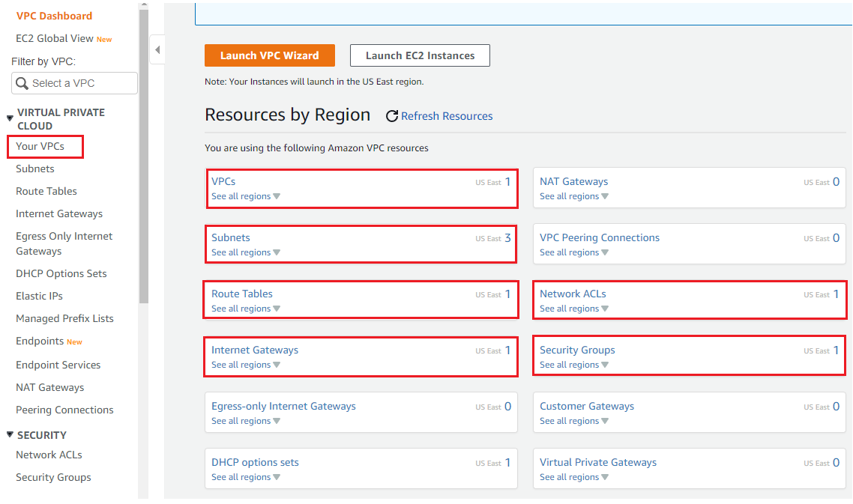Expand See all regions under Internet Gateways card
This screenshot has width=853, height=504.
pyautogui.click(x=246, y=365)
